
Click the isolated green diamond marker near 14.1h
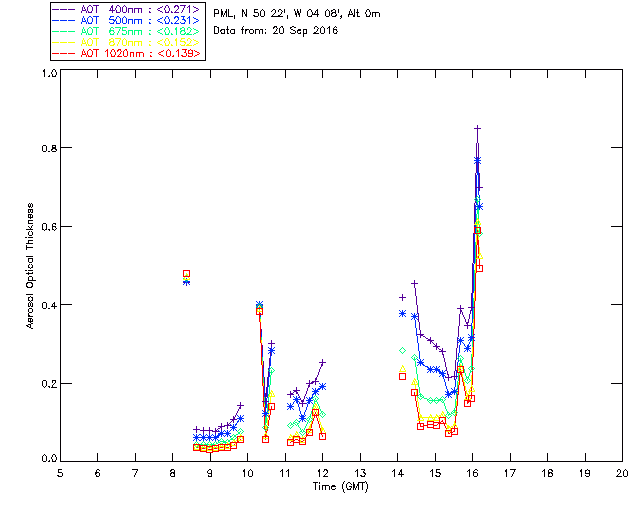402,351
